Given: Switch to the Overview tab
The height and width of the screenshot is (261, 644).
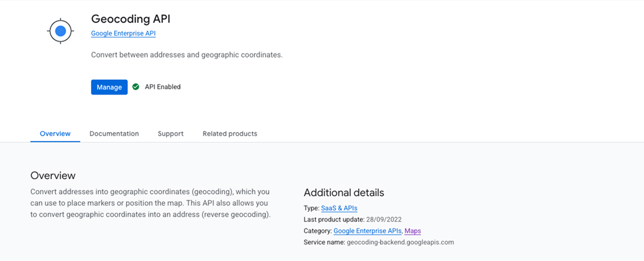Looking at the screenshot, I should coord(55,134).
